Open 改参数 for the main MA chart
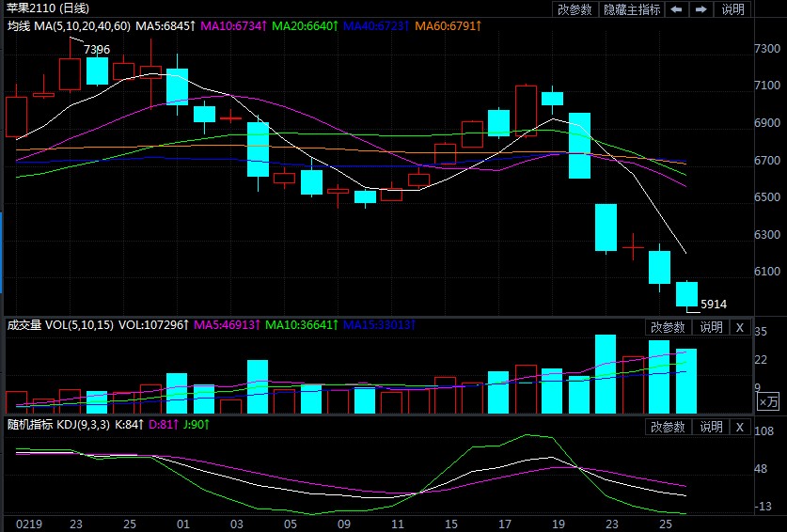This screenshot has width=787, height=532. tap(575, 9)
